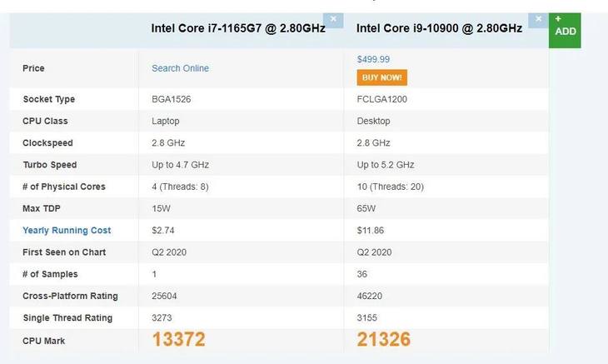
Task: Click the BGA1526 socket value
Action: tap(170, 99)
